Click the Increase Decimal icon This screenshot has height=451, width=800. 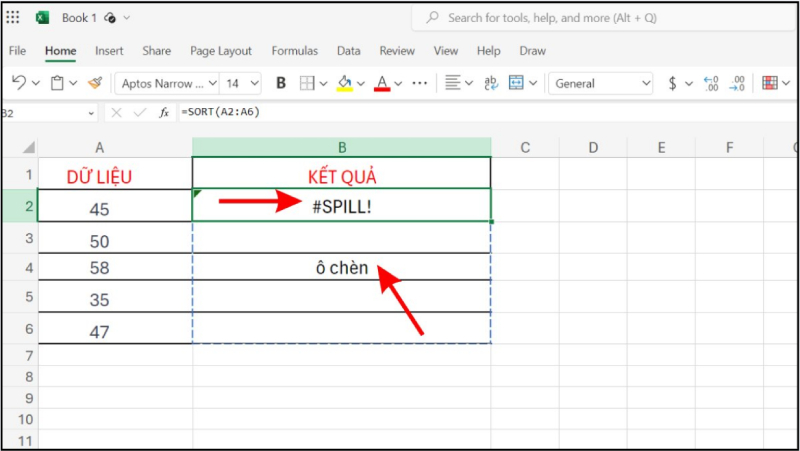click(711, 83)
